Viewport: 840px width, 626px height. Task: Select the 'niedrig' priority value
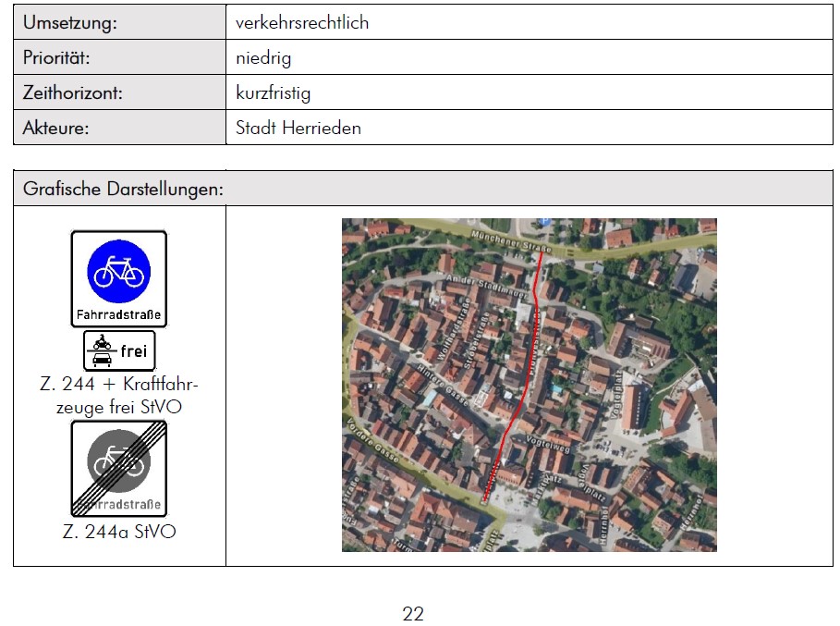point(263,58)
